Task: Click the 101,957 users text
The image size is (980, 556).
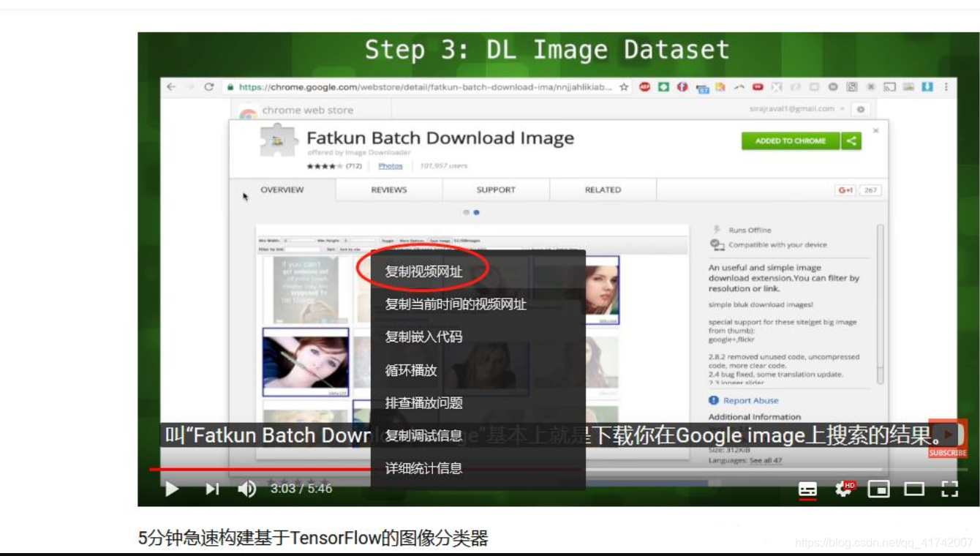Action: coord(443,166)
